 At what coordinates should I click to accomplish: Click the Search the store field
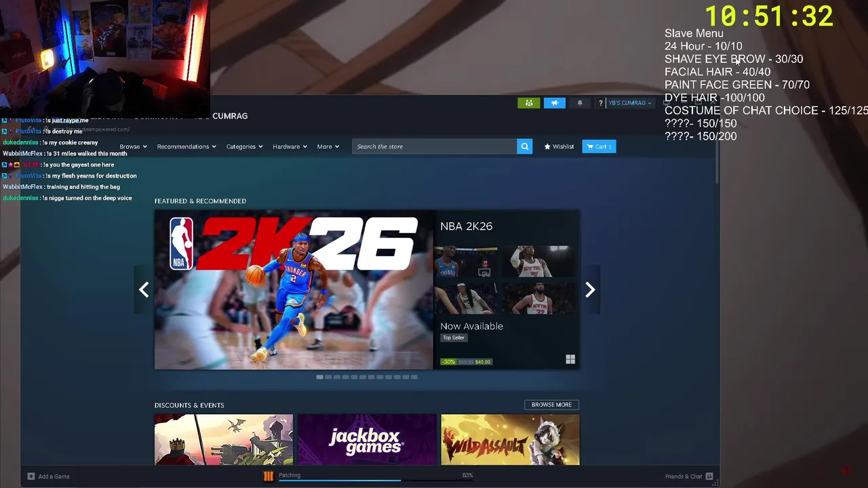[x=434, y=146]
